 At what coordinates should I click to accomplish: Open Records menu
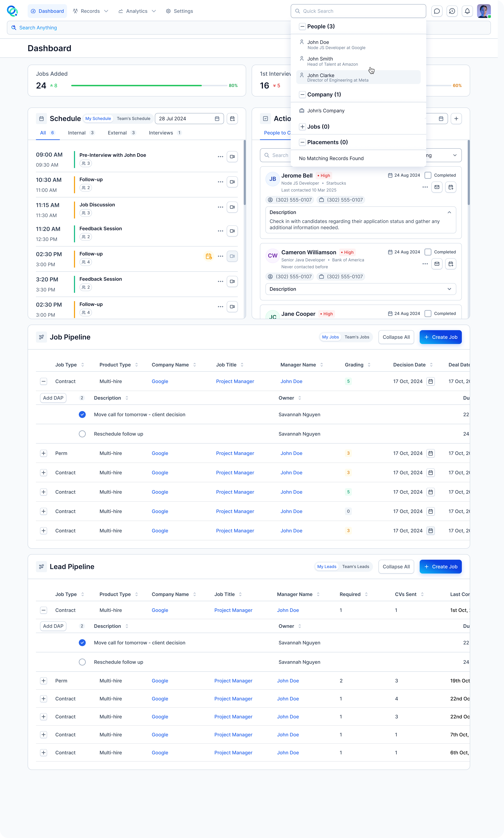click(x=91, y=11)
